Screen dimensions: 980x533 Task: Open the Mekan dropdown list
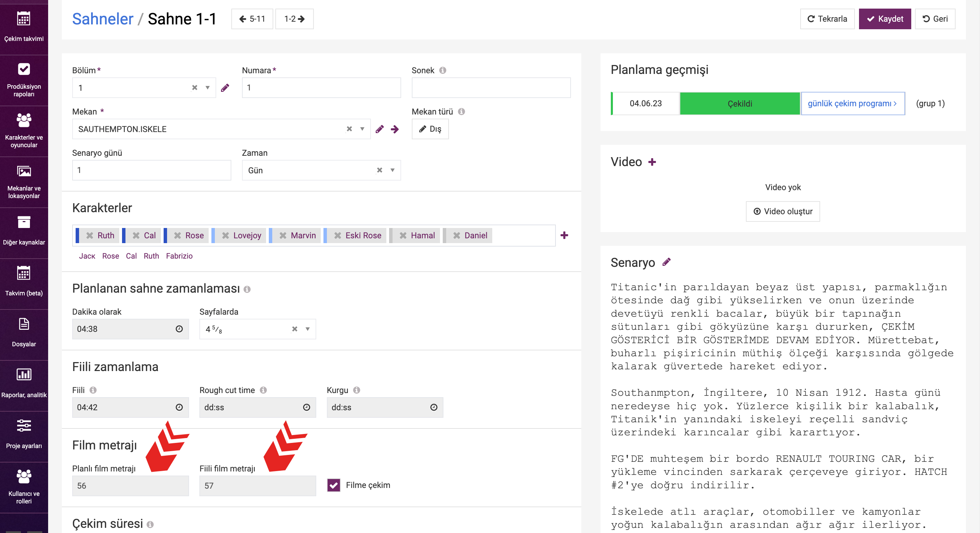(x=362, y=129)
